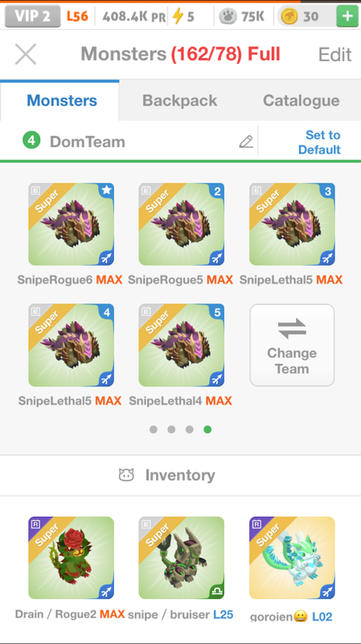Select the SnipeLethal4 monster card
The image size is (361, 644).
pos(182,345)
